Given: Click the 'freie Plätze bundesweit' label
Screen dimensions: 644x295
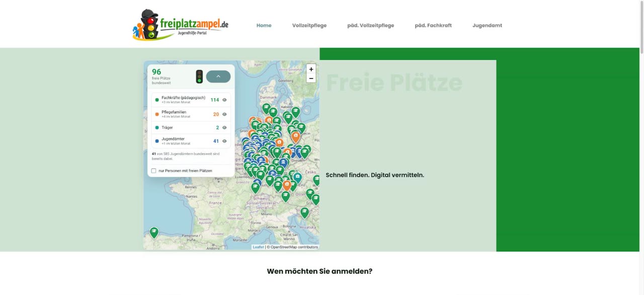Looking at the screenshot, I should pos(162,81).
